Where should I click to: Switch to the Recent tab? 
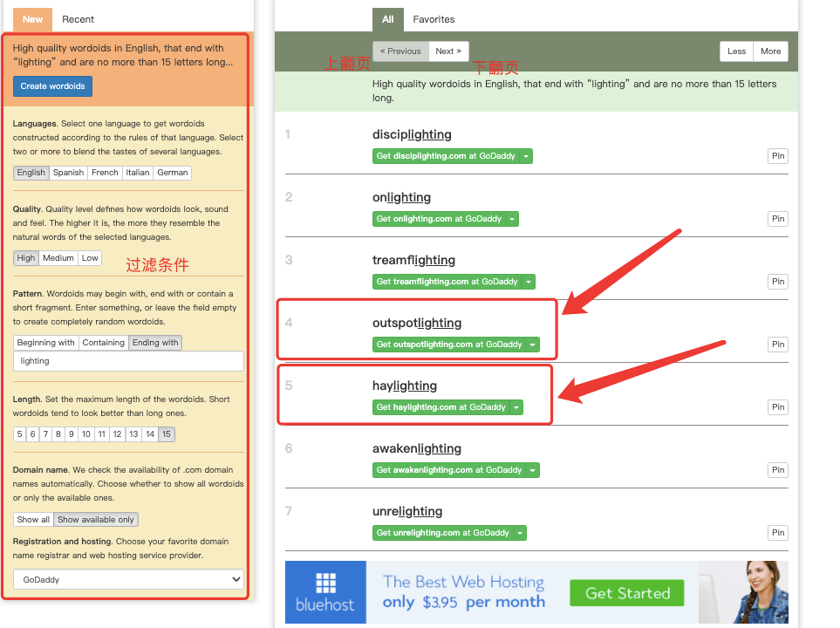79,19
